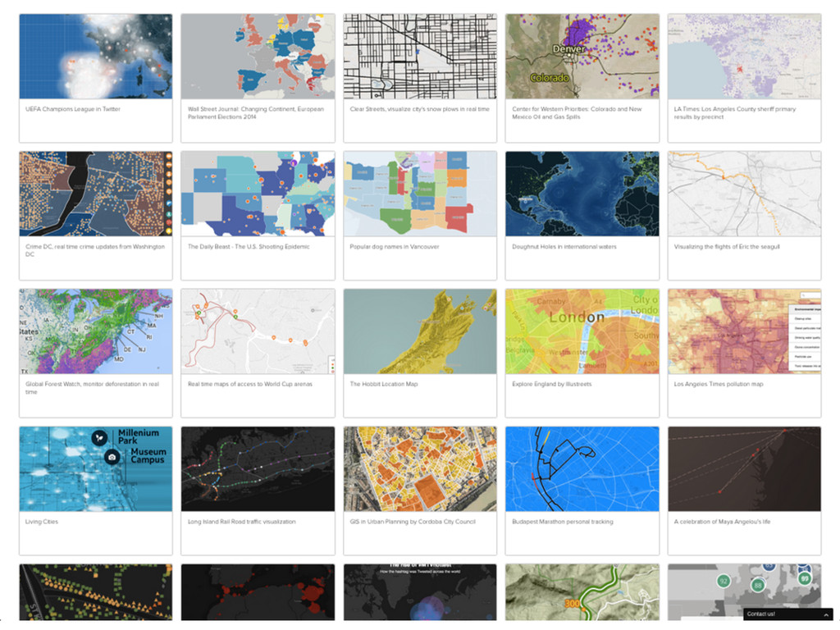Screen dimensions: 840x630
Task: Open the green tree markers dark map thumbnail
Action: (96, 592)
